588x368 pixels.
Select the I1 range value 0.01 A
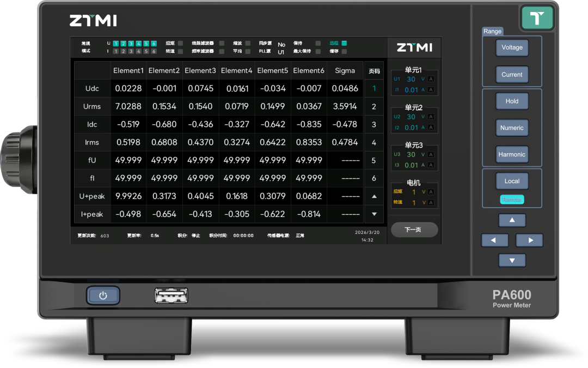(x=411, y=90)
